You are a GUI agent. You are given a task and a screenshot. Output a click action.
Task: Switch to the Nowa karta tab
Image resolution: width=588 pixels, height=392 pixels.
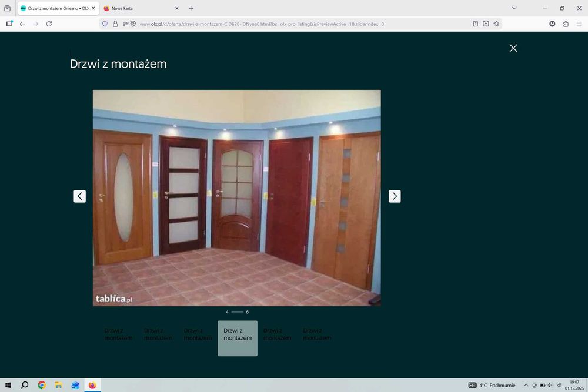click(x=141, y=8)
